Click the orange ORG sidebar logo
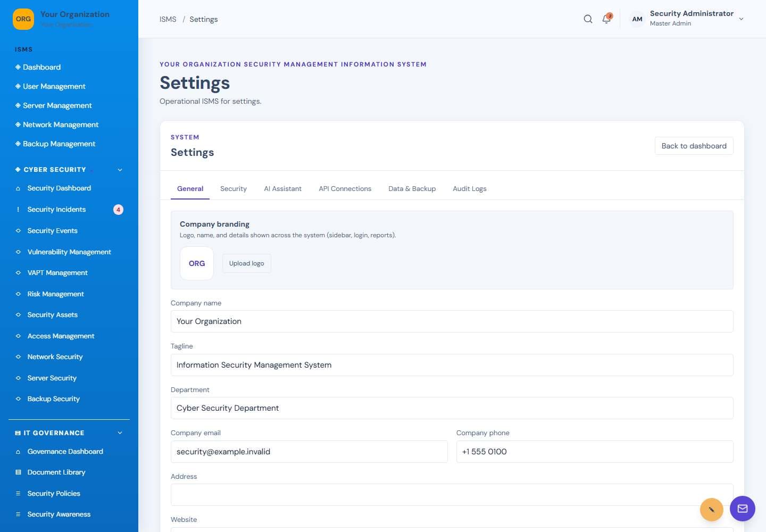 pyautogui.click(x=23, y=19)
